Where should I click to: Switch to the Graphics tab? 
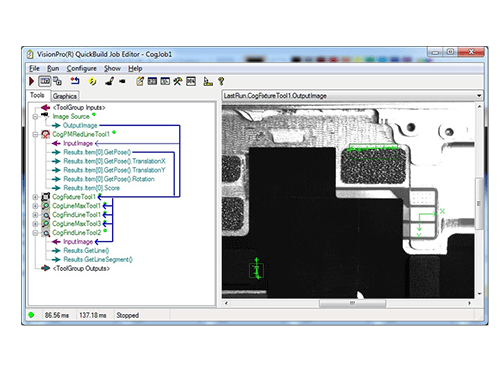(65, 96)
